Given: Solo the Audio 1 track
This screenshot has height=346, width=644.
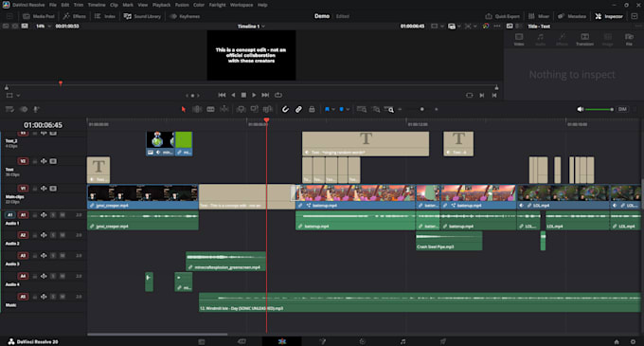Looking at the screenshot, I should (x=53, y=215).
